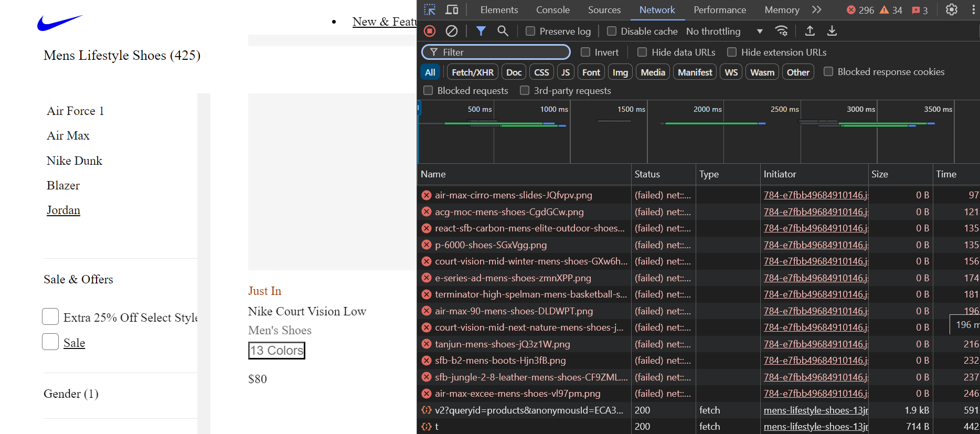Screen dimensions: 980x434
Task: Click the 296 errors counter
Action: (860, 10)
